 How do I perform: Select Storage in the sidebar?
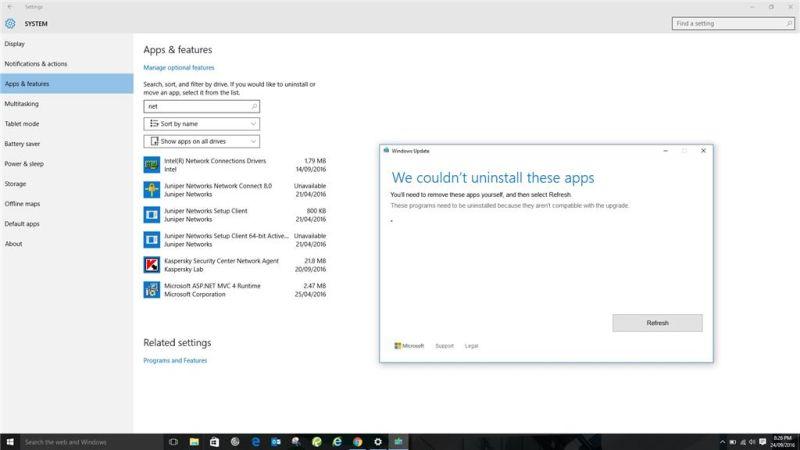(x=66, y=184)
